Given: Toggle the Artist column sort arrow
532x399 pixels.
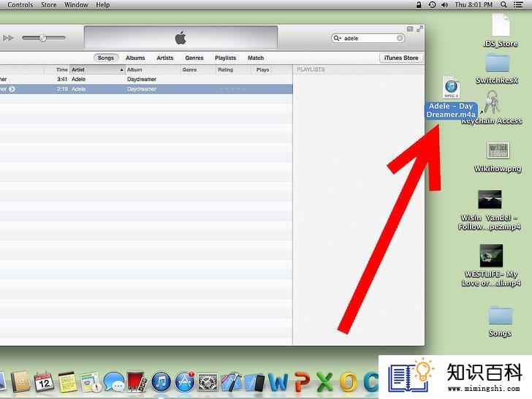Looking at the screenshot, I should pyautogui.click(x=121, y=69).
